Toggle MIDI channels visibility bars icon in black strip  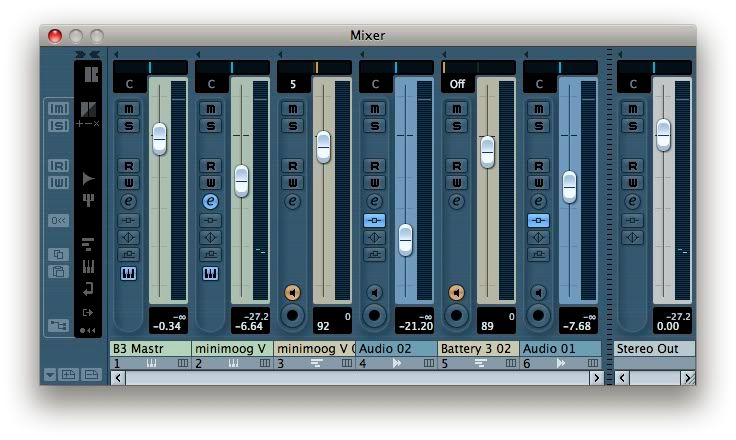tap(88, 244)
